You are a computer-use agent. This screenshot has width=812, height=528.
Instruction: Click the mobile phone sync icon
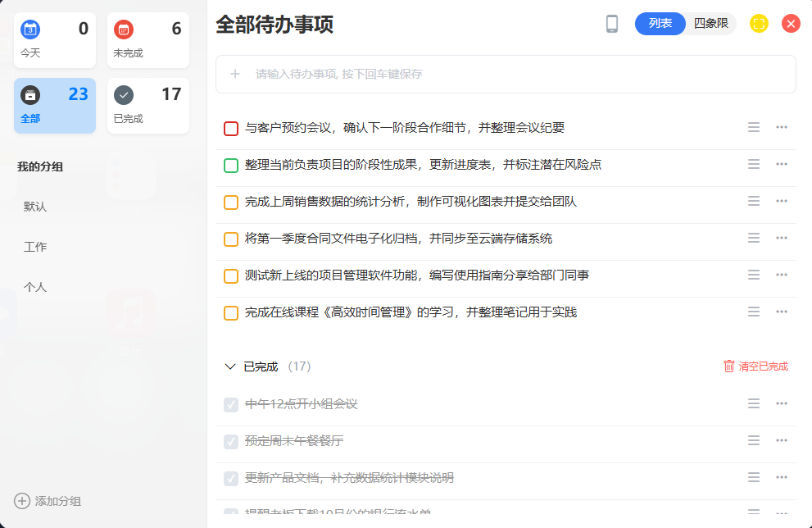[x=612, y=24]
